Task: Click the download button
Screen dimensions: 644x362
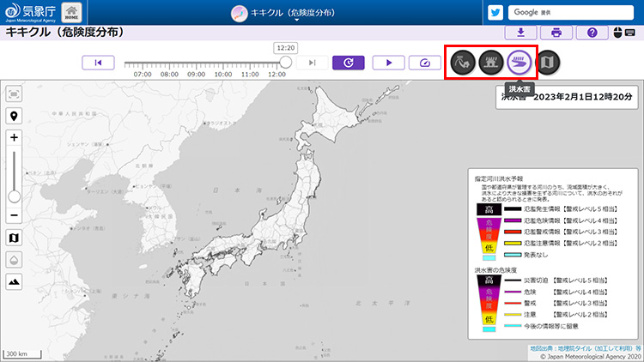Action: (x=520, y=33)
